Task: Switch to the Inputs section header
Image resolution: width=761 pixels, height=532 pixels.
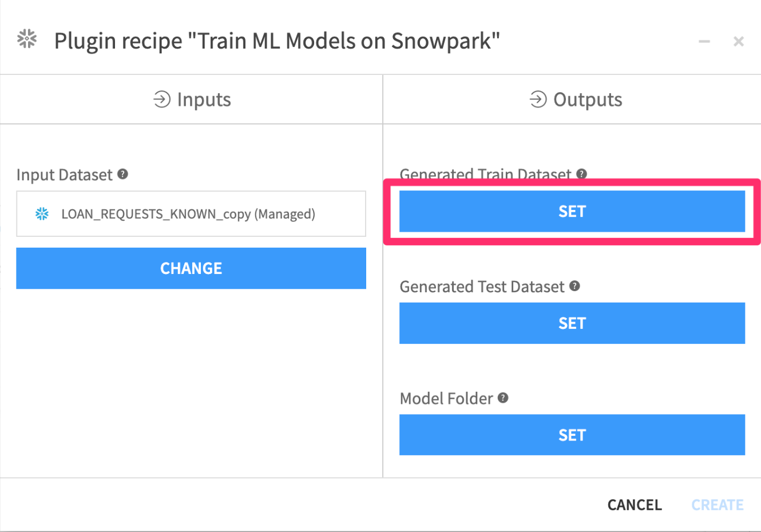Action: [x=191, y=100]
